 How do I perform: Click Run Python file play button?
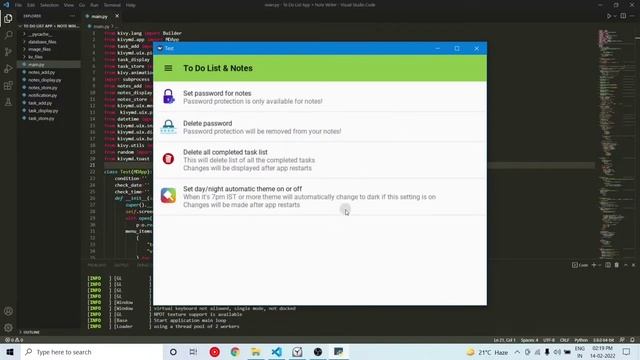click(x=609, y=16)
